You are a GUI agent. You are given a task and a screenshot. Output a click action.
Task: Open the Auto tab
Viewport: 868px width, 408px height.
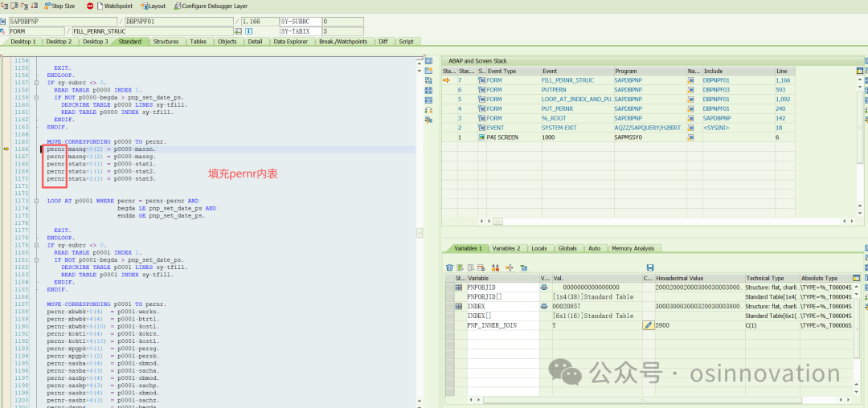(595, 248)
